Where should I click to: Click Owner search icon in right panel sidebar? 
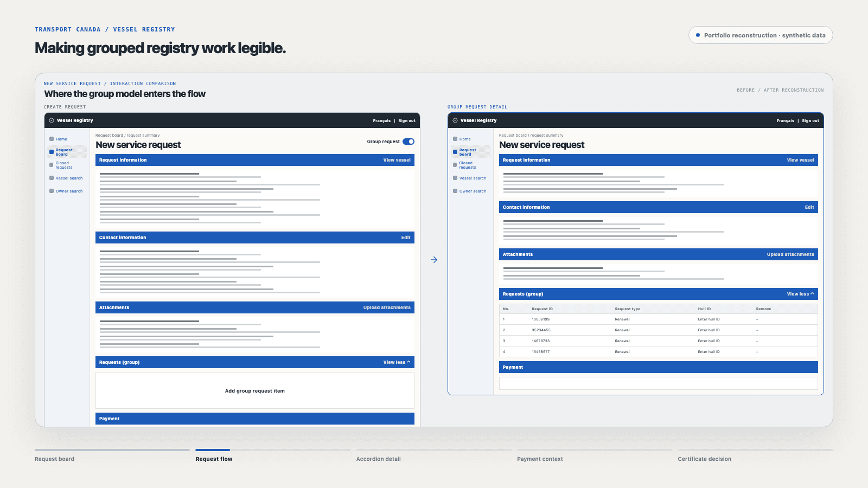(x=455, y=191)
